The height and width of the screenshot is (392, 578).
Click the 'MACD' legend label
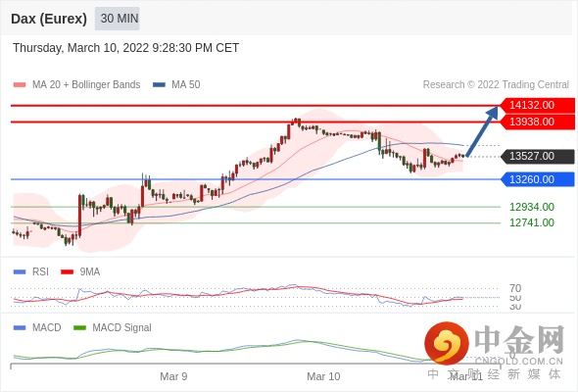coord(47,327)
